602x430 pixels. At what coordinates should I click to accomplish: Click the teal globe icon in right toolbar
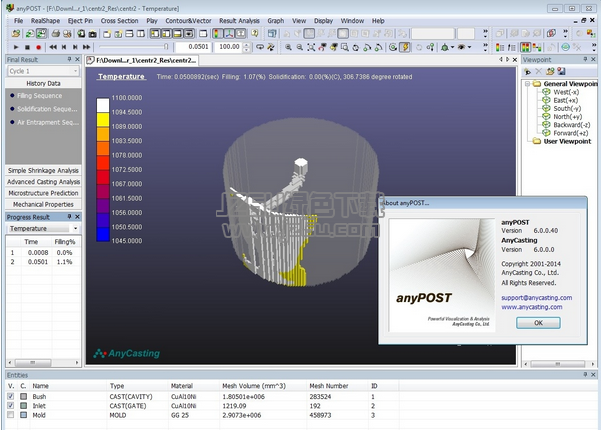[565, 47]
